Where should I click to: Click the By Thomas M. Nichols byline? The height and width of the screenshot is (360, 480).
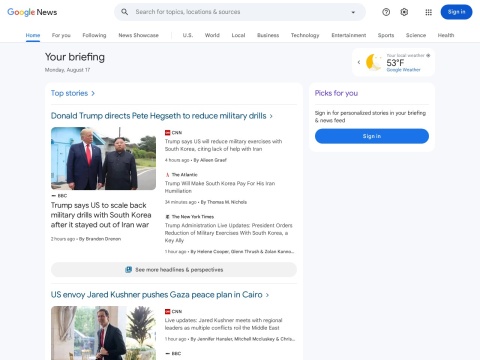tap(224, 202)
